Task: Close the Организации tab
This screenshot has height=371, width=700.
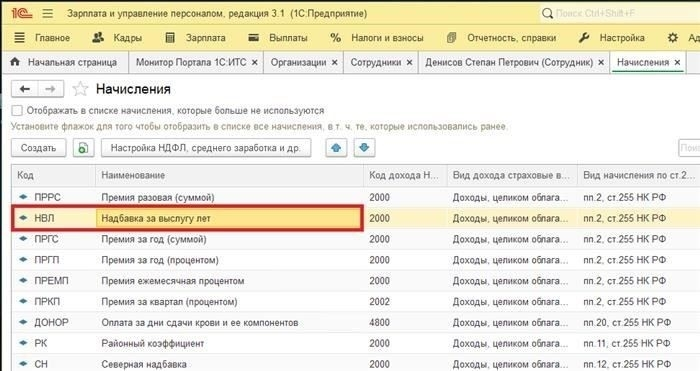Action: 334,63
